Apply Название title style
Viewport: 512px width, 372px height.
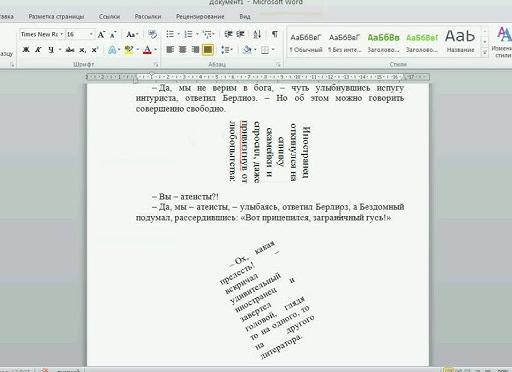click(x=460, y=42)
